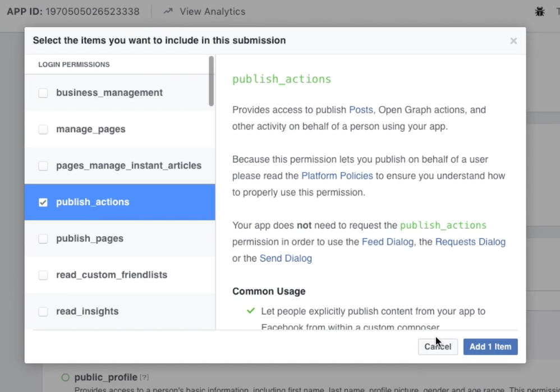Viewport: 560px width, 392px height.
Task: Tick the pages_manage_instant_articles checkbox
Action: [x=43, y=166]
